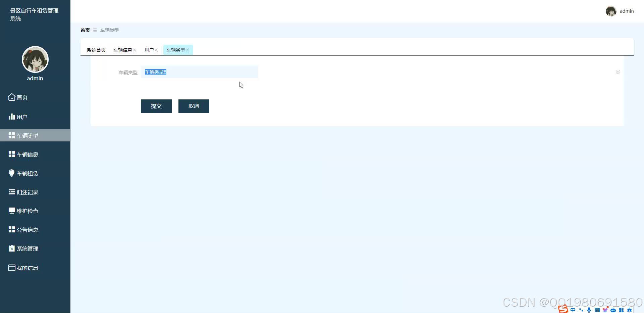Image resolution: width=644 pixels, height=313 pixels.
Task: Clear the 车辆类型 field using the circle icon
Action: [x=618, y=72]
